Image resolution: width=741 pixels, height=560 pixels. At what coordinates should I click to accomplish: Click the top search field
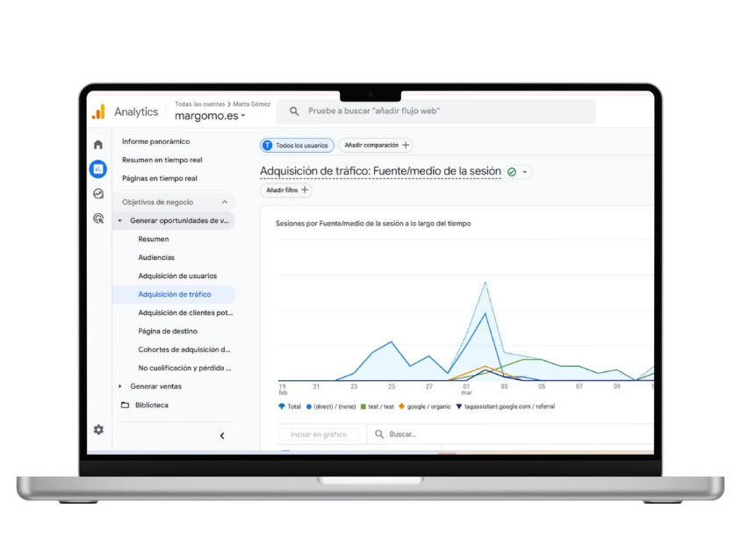point(439,111)
